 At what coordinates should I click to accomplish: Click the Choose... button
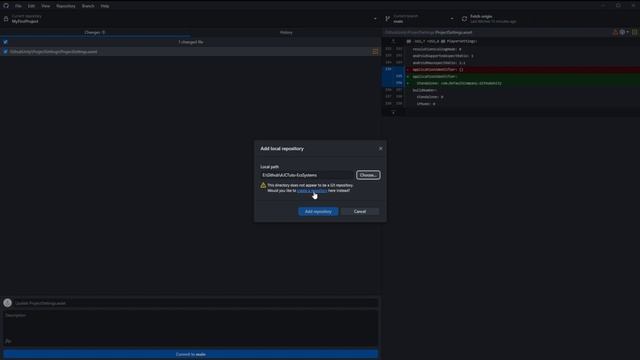(x=368, y=175)
